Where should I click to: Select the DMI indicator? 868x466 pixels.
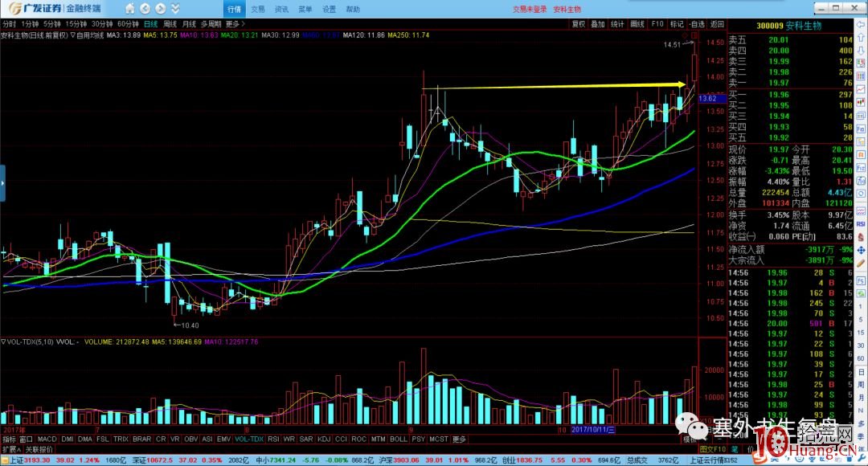[x=68, y=439]
